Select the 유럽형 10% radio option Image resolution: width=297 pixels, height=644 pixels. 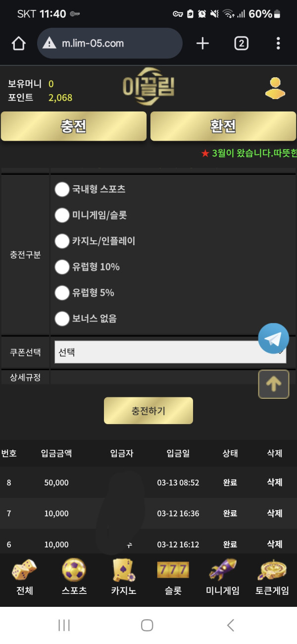[62, 267]
